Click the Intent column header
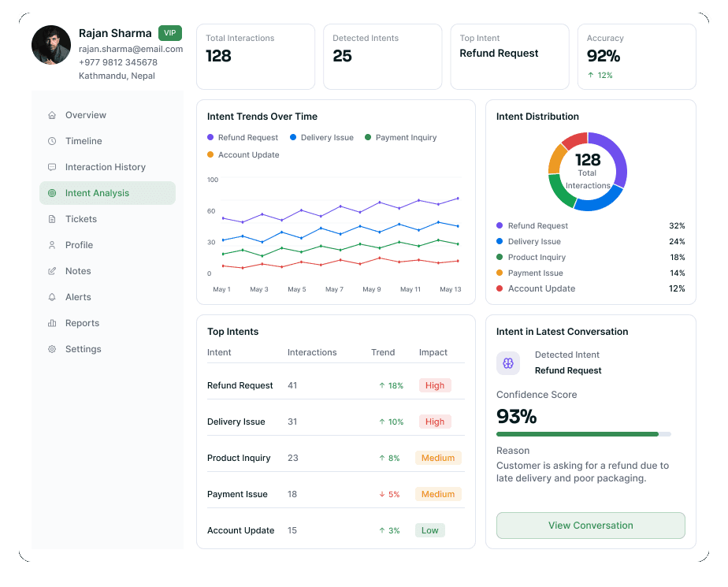 click(219, 352)
